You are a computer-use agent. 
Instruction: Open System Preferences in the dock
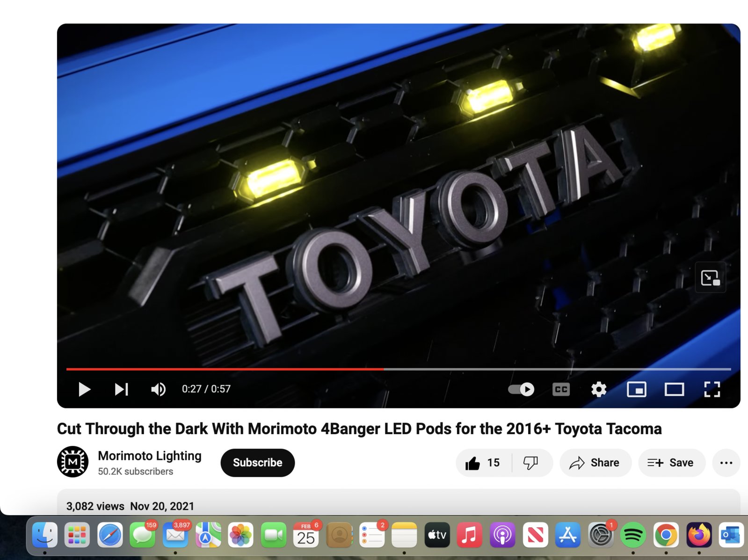point(601,535)
